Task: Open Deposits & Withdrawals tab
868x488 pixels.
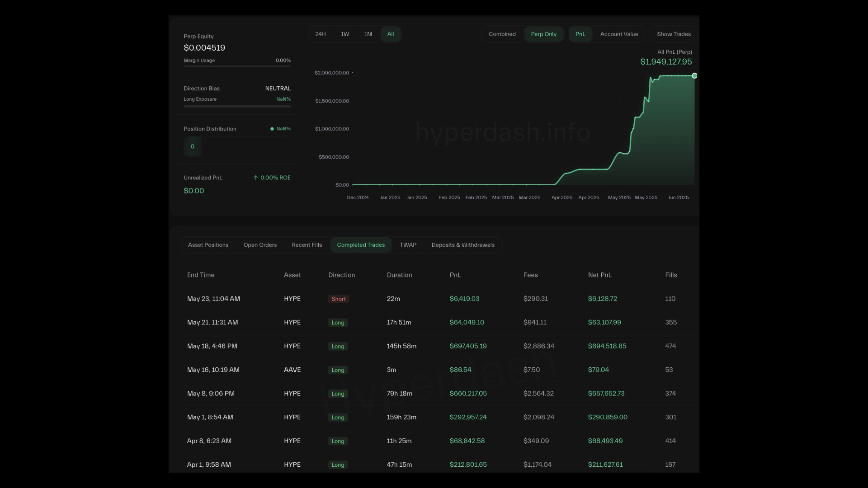Action: pyautogui.click(x=463, y=245)
